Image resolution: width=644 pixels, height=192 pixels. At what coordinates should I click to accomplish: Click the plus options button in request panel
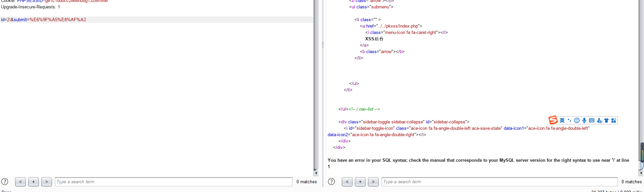[34, 182]
